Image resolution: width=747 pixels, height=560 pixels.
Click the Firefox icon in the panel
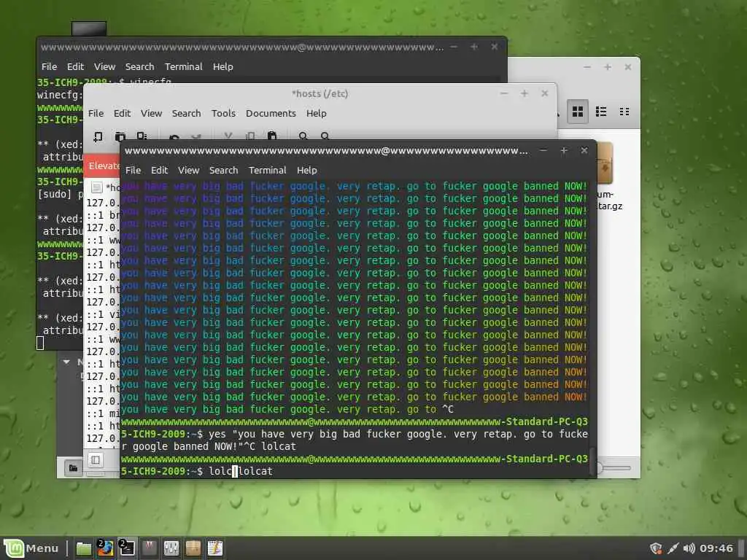pyautogui.click(x=105, y=548)
